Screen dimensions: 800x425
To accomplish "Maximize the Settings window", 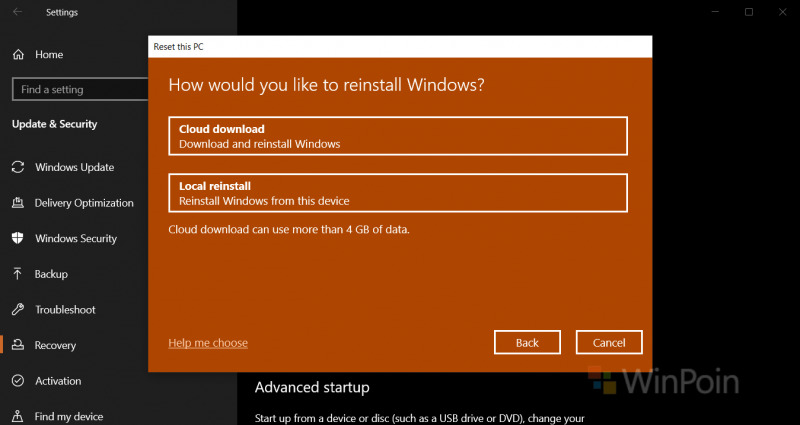I will click(749, 12).
